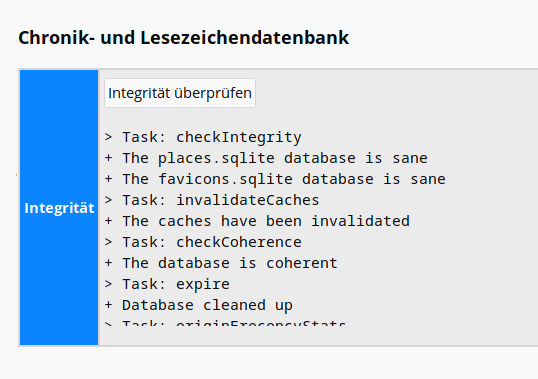Click the > marker before Task: expire

point(108,284)
